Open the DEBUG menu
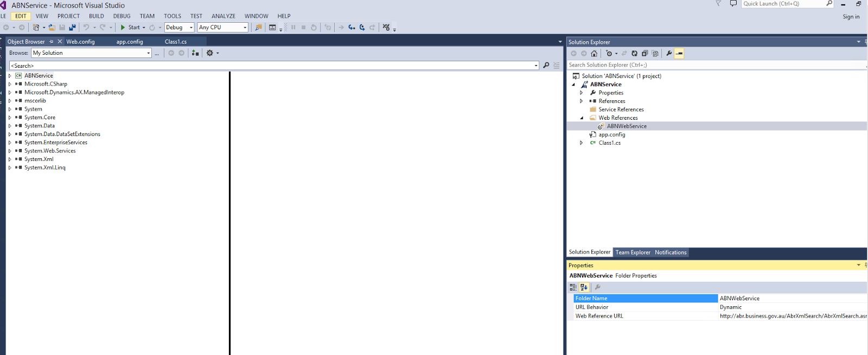This screenshot has height=355, width=868. [122, 16]
